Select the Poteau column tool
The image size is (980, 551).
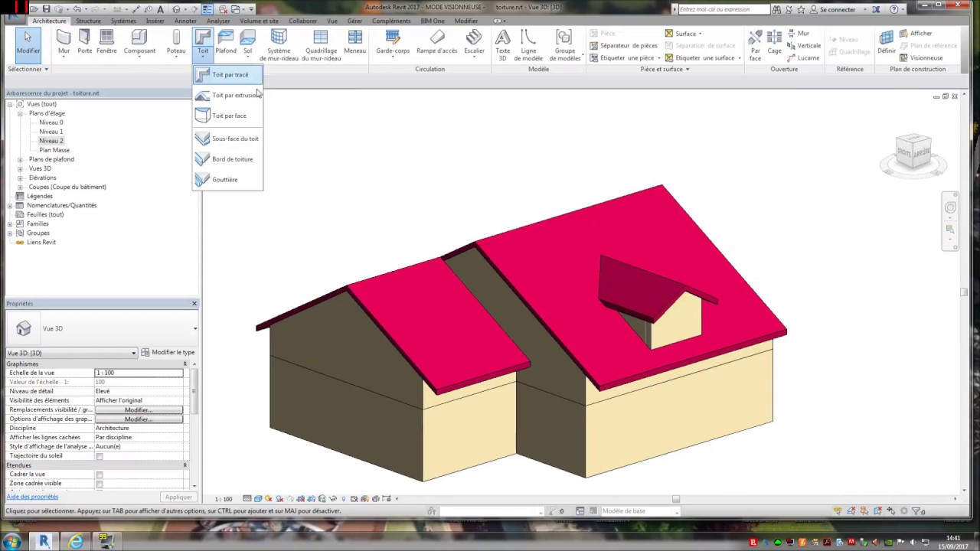tap(176, 43)
